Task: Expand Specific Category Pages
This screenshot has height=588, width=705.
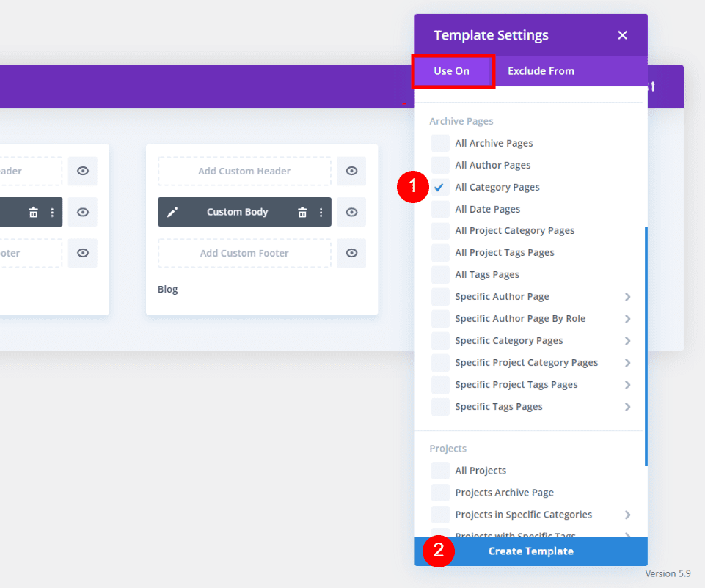Action: point(627,340)
